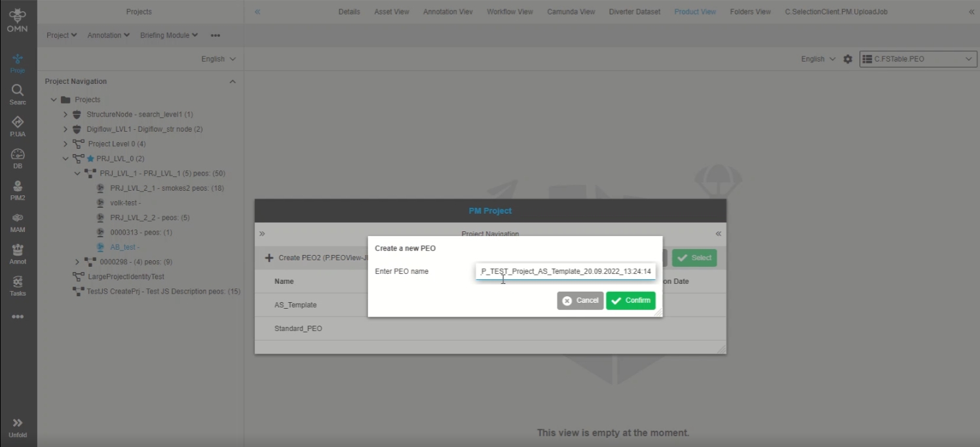
Task: Click the volk-test item icon
Action: pyautogui.click(x=100, y=203)
